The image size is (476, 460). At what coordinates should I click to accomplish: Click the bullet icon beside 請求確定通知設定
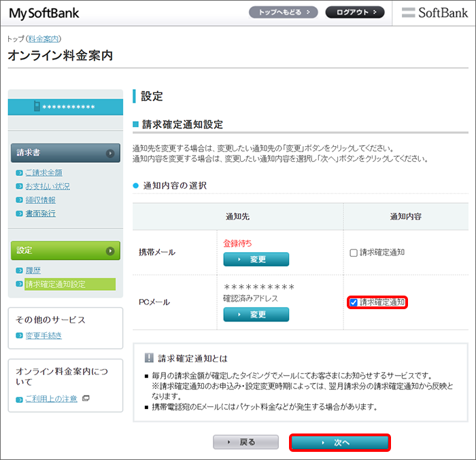(x=20, y=284)
